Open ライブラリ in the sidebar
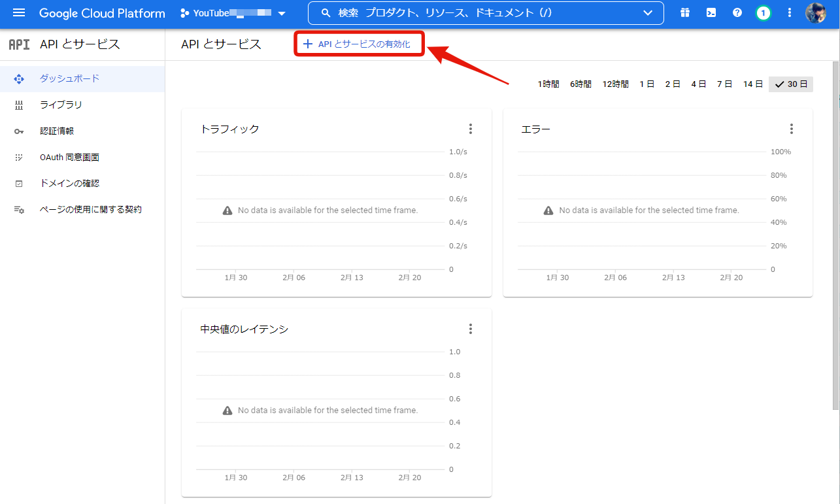This screenshot has width=840, height=504. pos(61,105)
